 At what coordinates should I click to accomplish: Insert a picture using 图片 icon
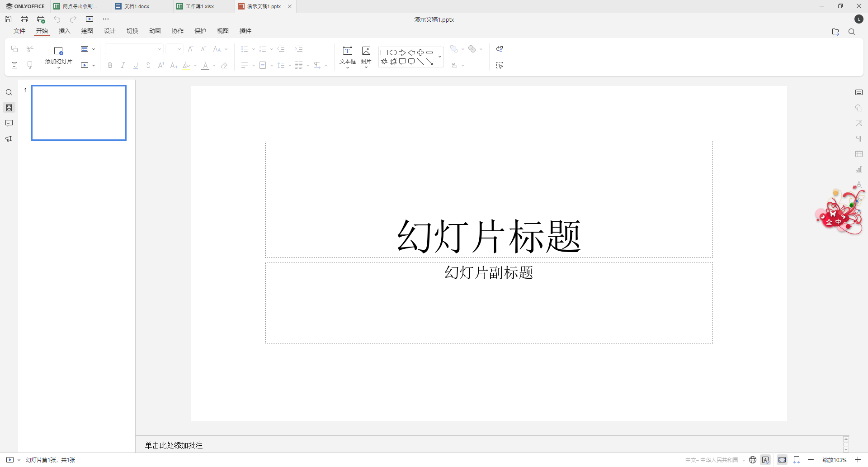[366, 55]
